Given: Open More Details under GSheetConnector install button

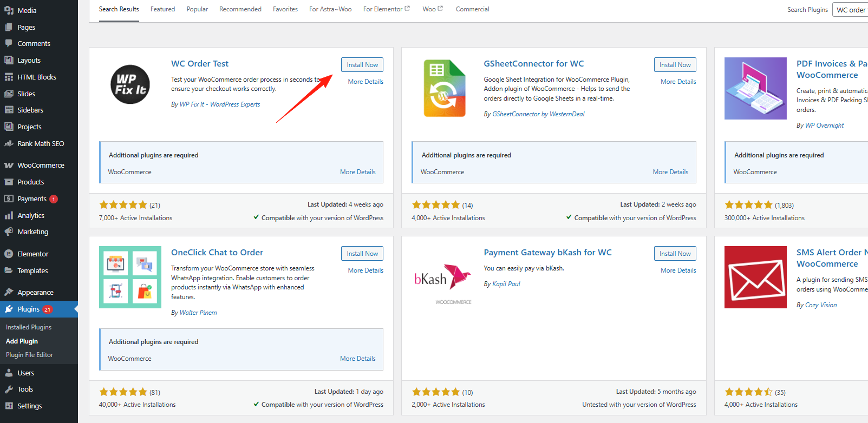Looking at the screenshot, I should tap(678, 82).
